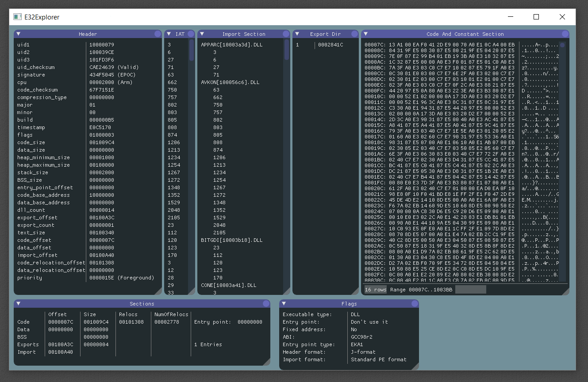Click the "Exports" row label in Sections
The height and width of the screenshot is (382, 588).
click(x=28, y=344)
